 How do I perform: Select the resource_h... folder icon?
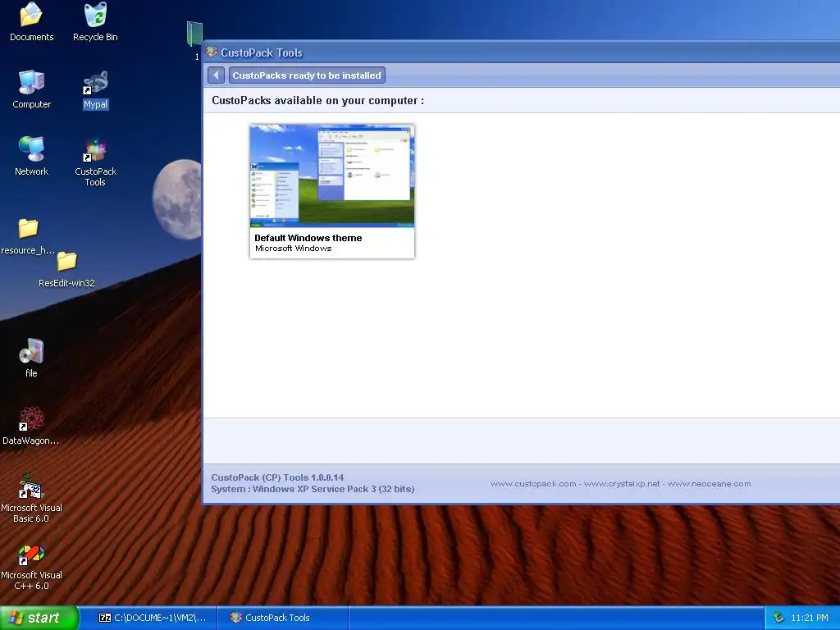(x=28, y=235)
